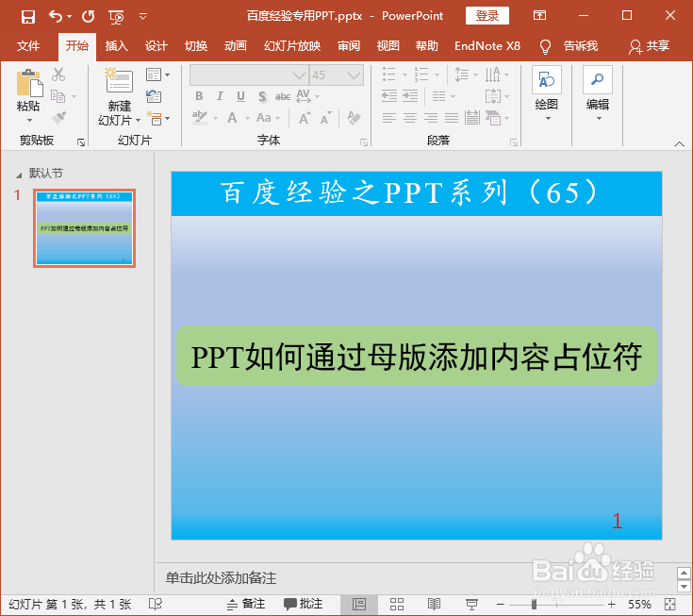Click the add columns icon
693x616 pixels.
pos(438,96)
